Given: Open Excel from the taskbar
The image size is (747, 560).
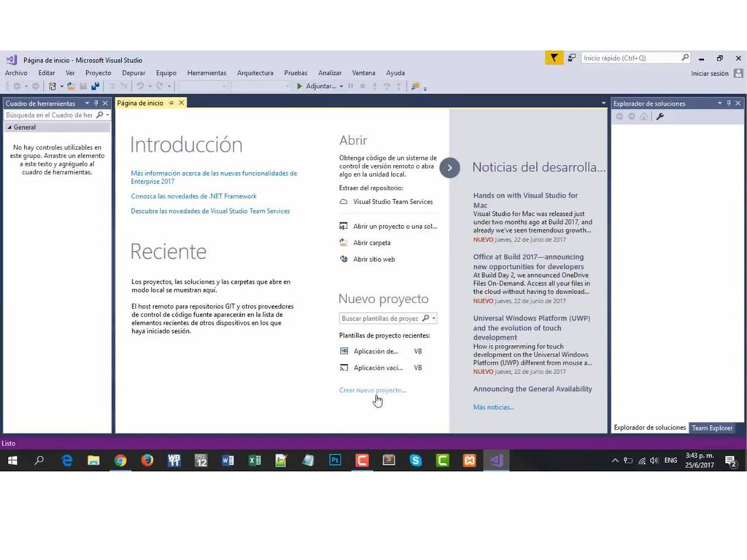Looking at the screenshot, I should tap(255, 461).
